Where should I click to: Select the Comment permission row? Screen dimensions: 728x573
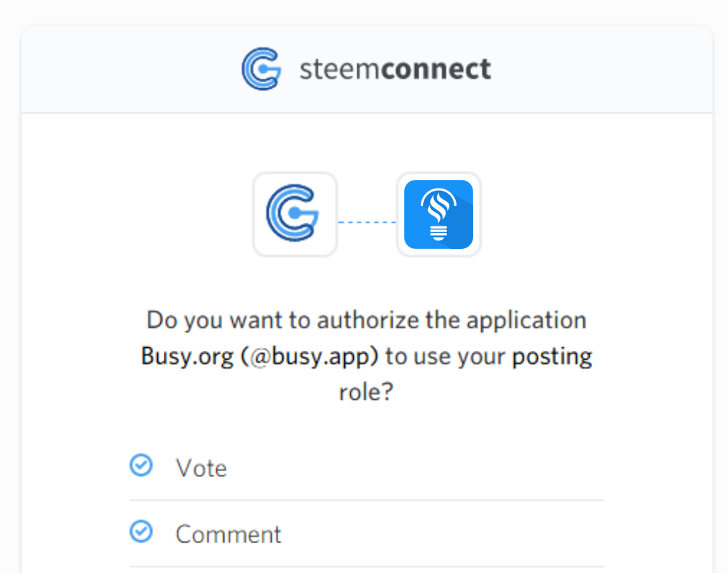click(x=367, y=534)
